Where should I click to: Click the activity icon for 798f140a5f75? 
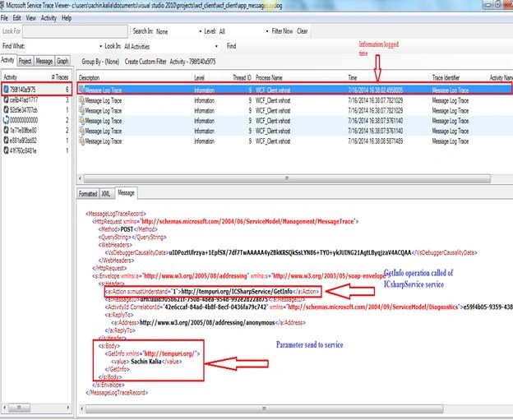[x=6, y=90]
